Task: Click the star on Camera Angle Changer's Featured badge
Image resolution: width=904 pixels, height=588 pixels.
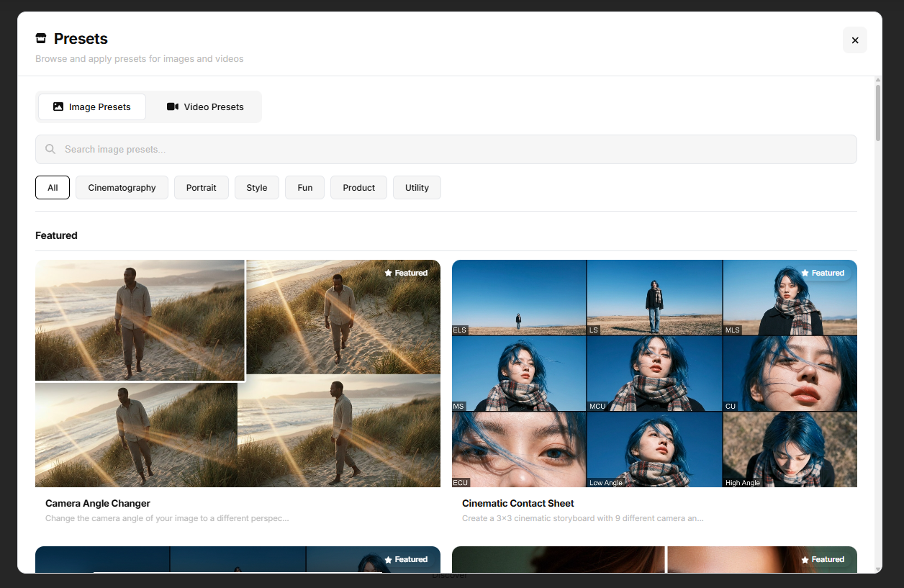Action: (x=389, y=273)
